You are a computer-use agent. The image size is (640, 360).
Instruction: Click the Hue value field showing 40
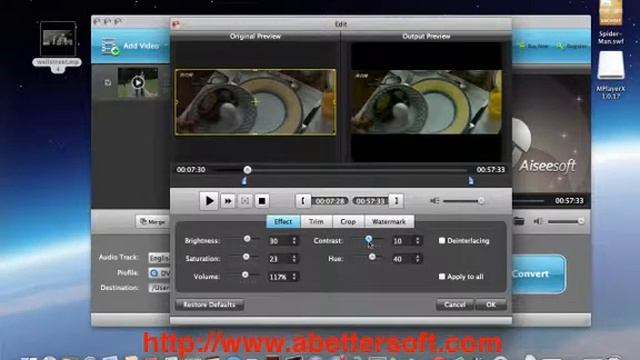402,259
